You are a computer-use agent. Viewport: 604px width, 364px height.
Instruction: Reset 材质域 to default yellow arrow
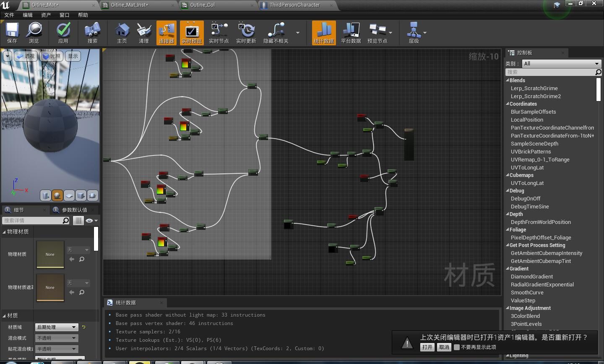pyautogui.click(x=83, y=327)
